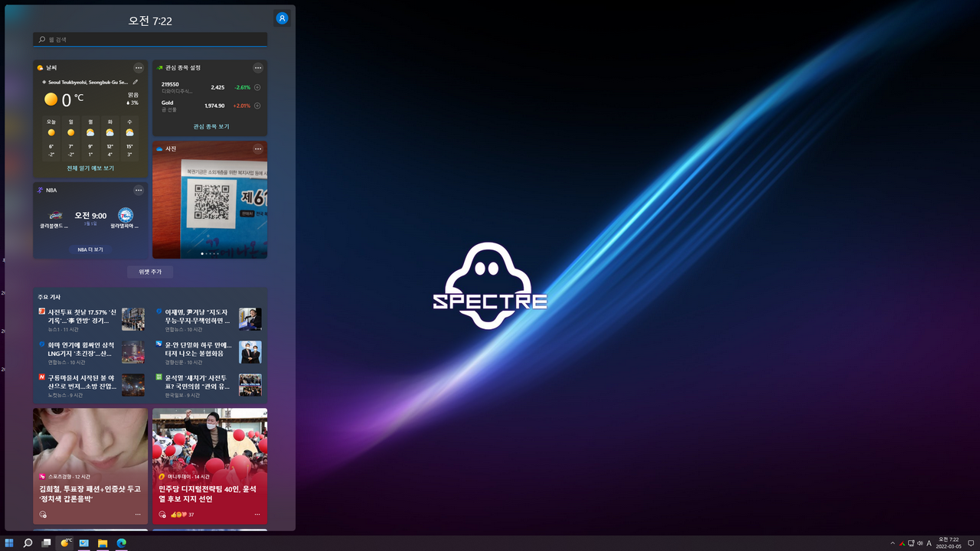
Task: Click the '날씨' widget title
Action: click(51, 68)
